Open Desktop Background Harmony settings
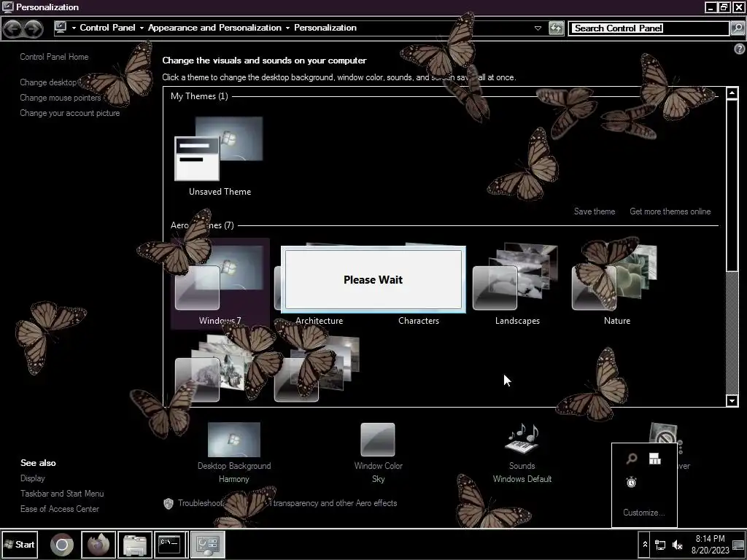Image resolution: width=747 pixels, height=560 pixels. [234, 452]
